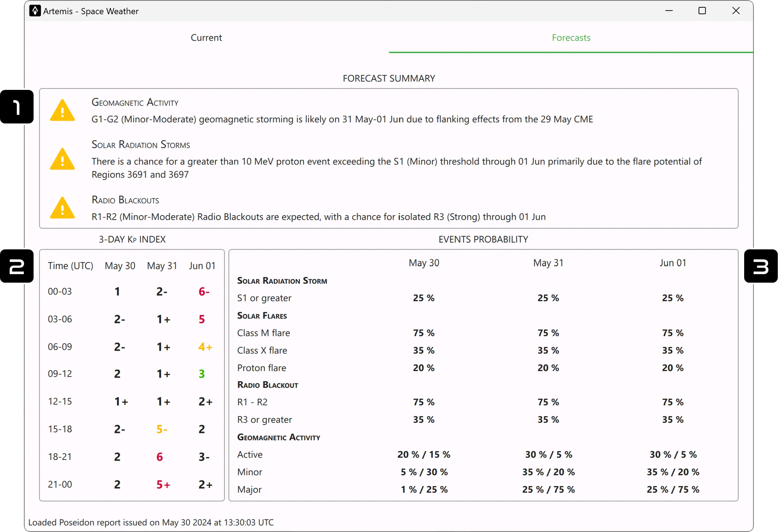Click the red 5+ Kp value
Screen dimensions: 778x532
click(163, 485)
